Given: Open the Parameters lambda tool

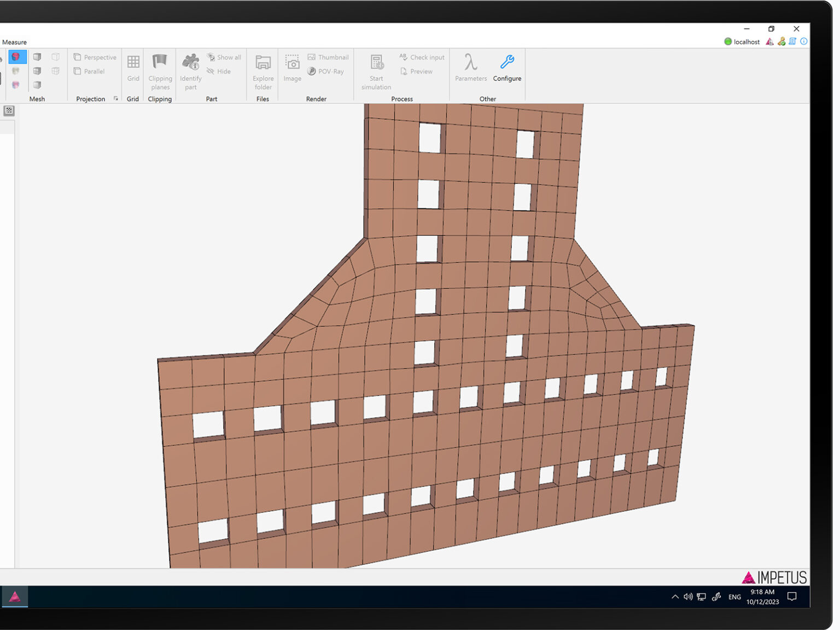Looking at the screenshot, I should point(470,62).
